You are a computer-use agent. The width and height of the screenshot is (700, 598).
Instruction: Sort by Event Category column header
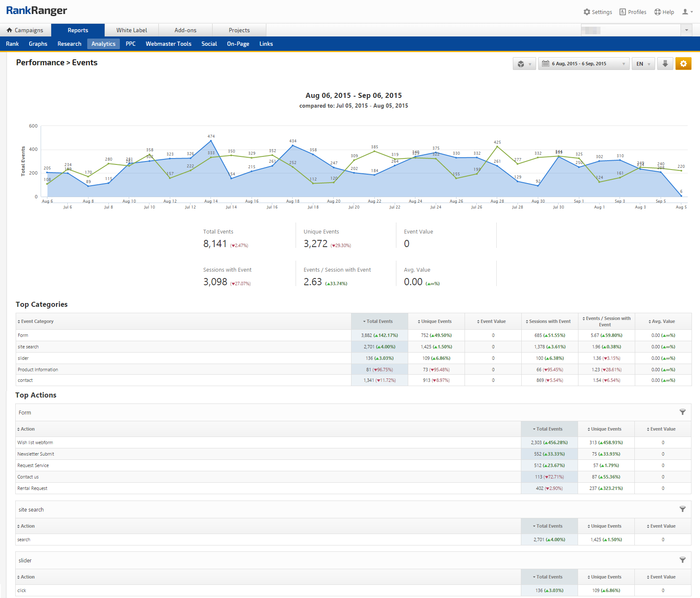point(37,321)
